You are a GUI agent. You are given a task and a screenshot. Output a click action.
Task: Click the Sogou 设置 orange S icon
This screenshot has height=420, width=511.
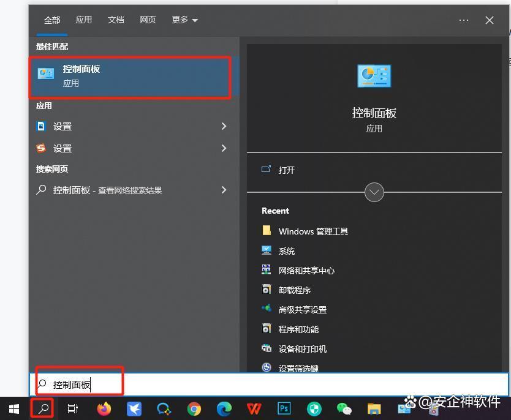click(40, 148)
